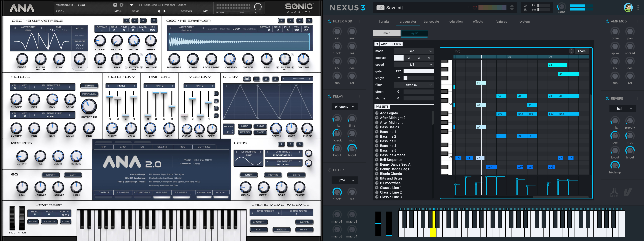The width and height of the screenshot is (644, 241).
Task: Select the SETTINGS tab in ANA
Action: coord(204,147)
